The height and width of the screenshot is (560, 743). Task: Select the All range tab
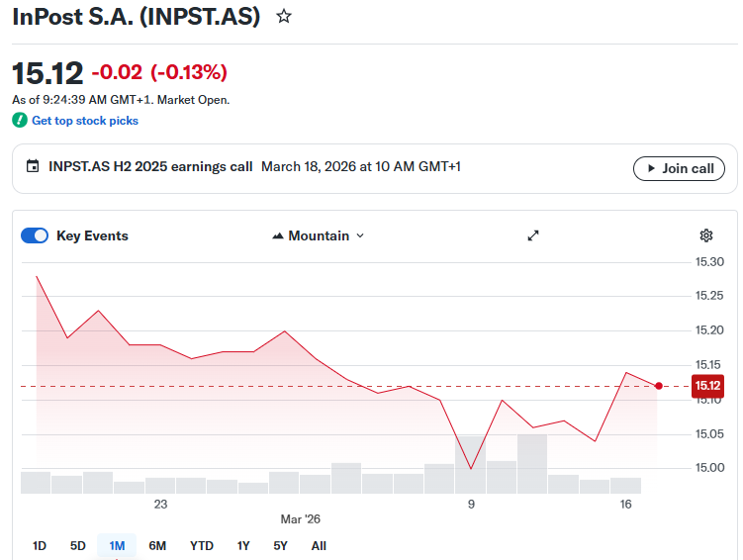coord(319,546)
